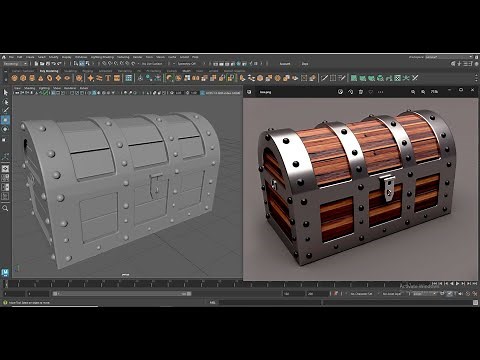Delete the image in photo viewer

click(x=361, y=92)
